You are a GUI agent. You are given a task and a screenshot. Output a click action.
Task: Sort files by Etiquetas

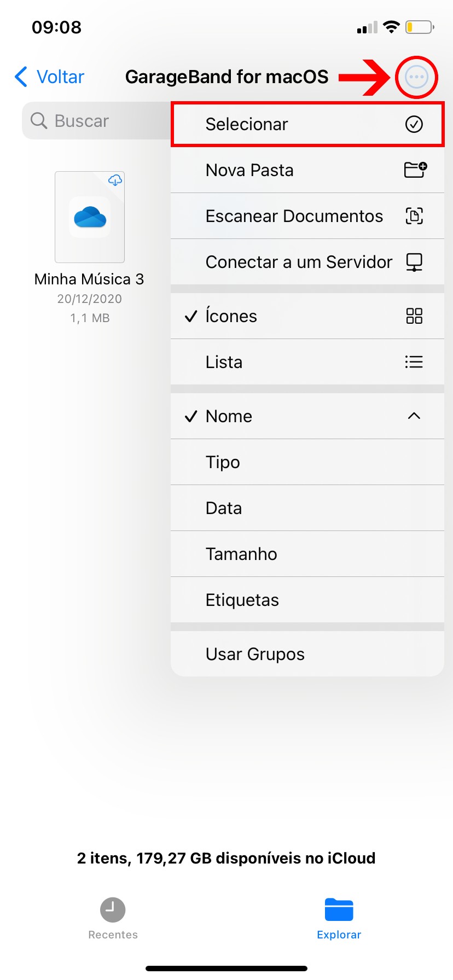(x=242, y=600)
